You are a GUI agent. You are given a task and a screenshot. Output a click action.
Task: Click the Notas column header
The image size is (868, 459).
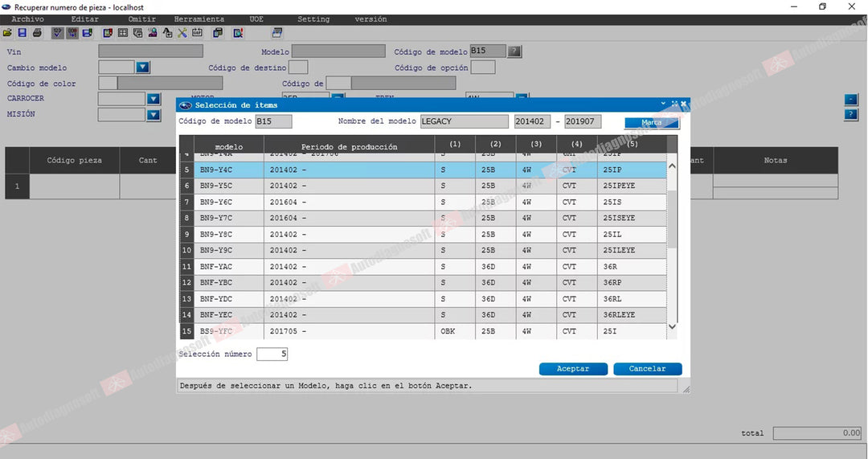(x=775, y=161)
